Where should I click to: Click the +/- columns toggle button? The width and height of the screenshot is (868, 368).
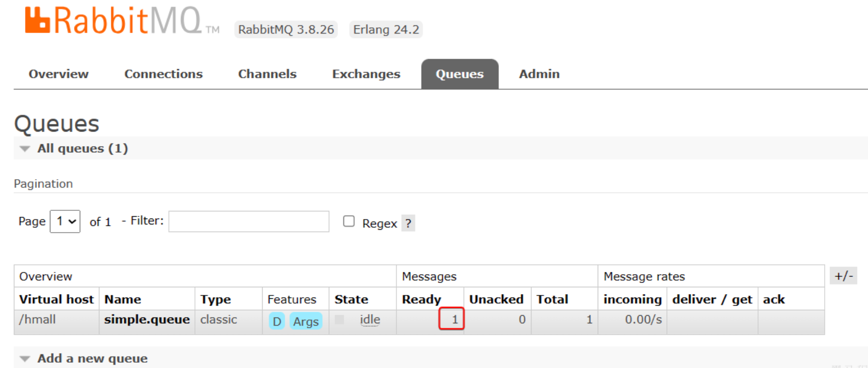click(x=844, y=276)
